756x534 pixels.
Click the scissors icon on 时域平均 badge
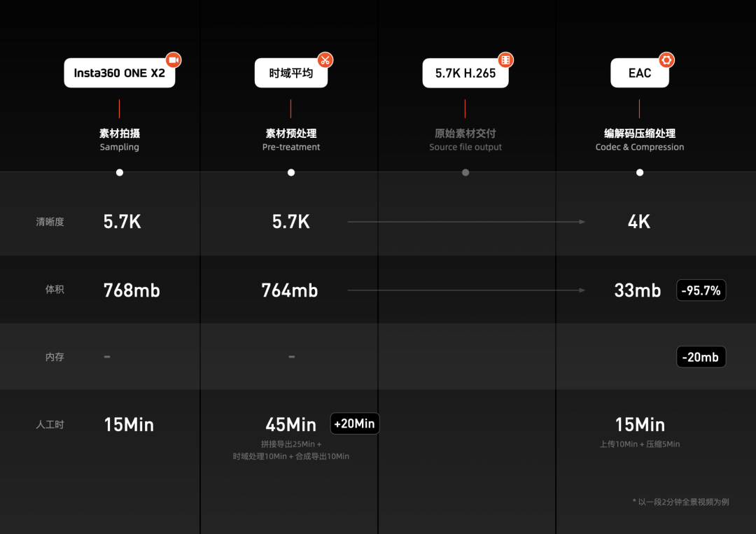(325, 60)
